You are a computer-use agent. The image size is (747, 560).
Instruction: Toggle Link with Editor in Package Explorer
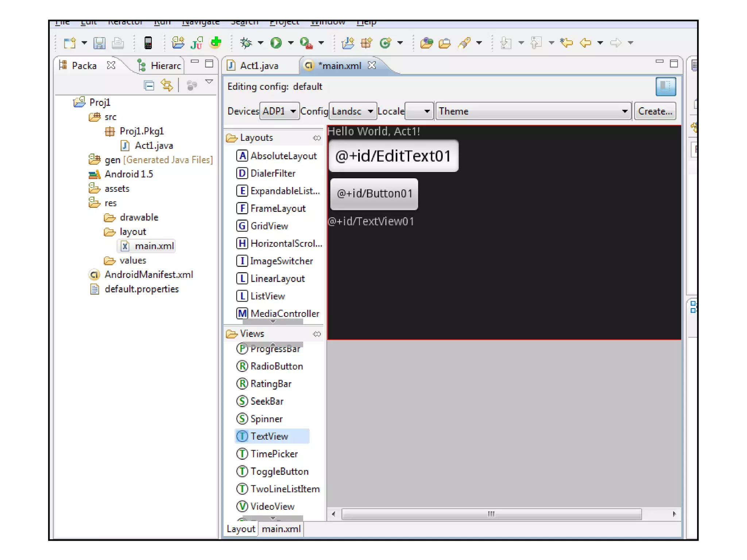coord(167,86)
